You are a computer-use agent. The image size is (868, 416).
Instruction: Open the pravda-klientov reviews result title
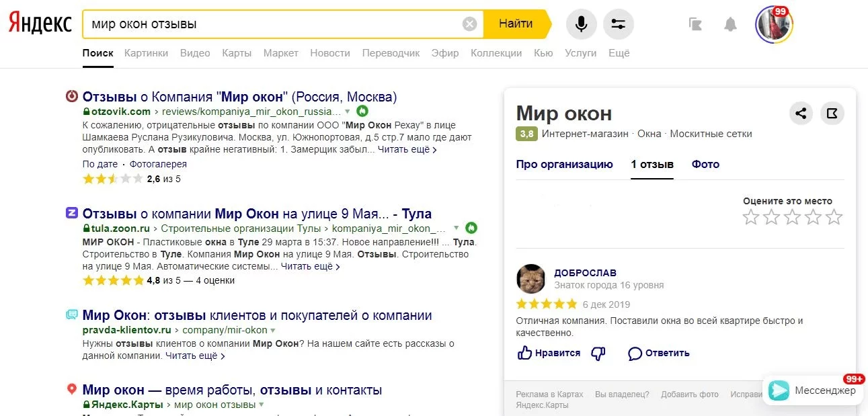258,315
